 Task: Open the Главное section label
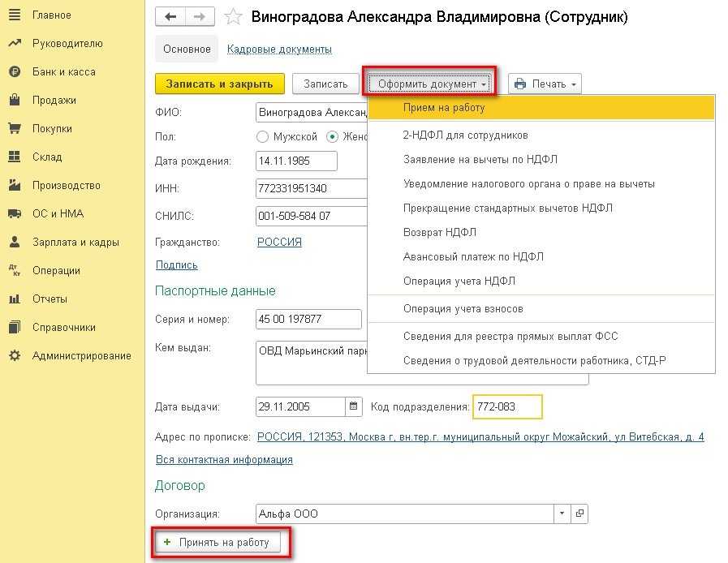tap(51, 15)
